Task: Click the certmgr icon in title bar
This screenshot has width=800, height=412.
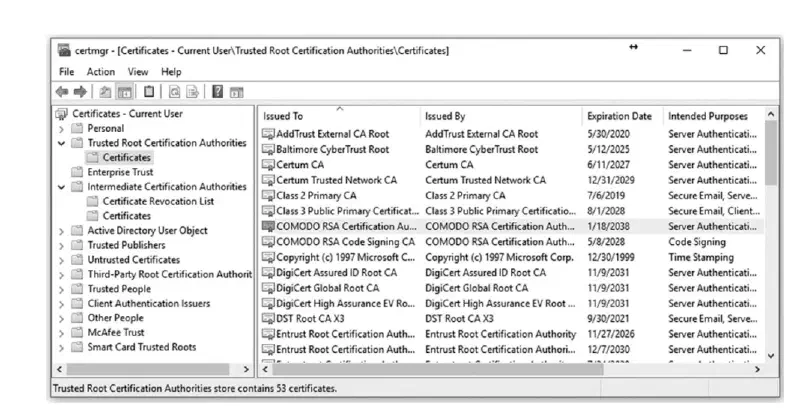Action: [x=64, y=50]
